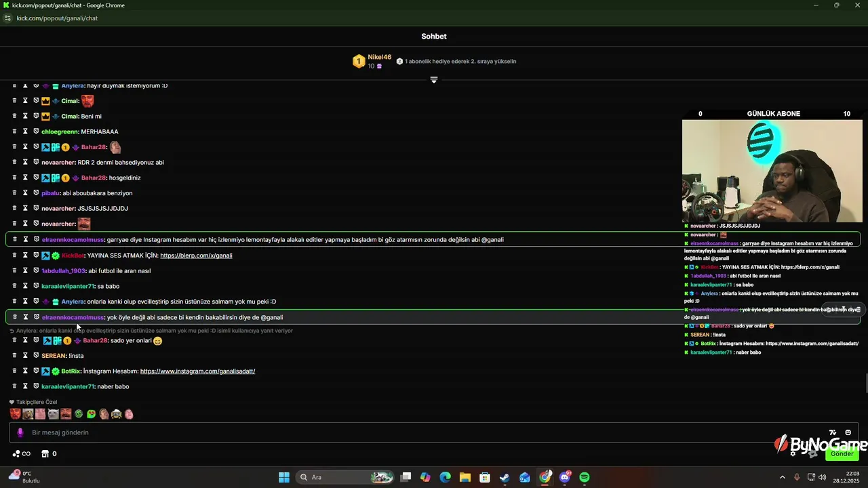
Task: Open the emoji picker in chat input
Action: click(848, 432)
